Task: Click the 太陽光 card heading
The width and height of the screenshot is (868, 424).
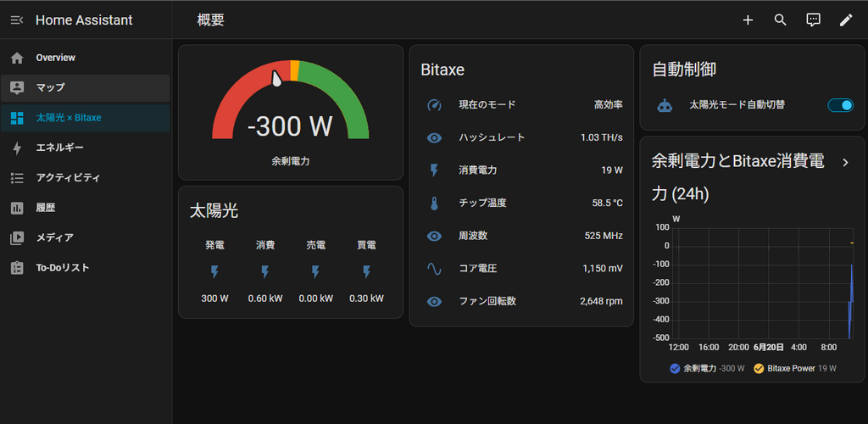Action: point(214,211)
